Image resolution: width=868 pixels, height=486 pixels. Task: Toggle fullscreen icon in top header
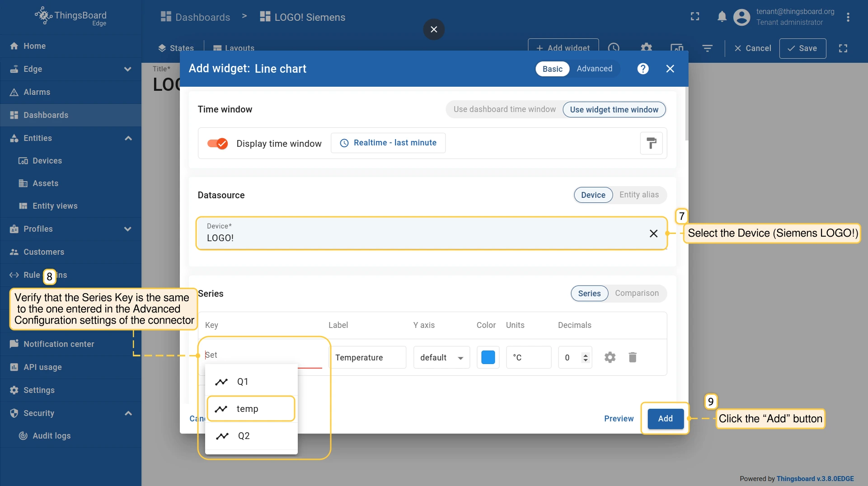(695, 17)
